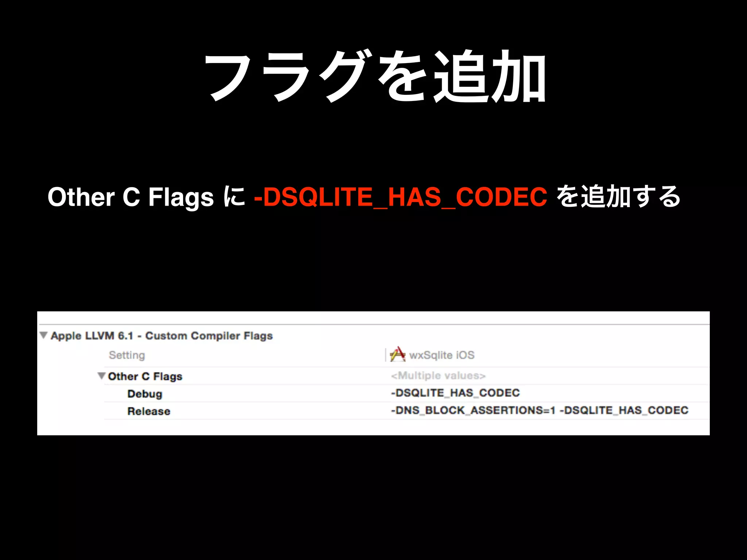The image size is (747, 560).
Task: Edit the Release value -DNS_BLOCK_ASSERTIONS=1 -DSQLITE_HAS_CODEC
Action: point(539,410)
